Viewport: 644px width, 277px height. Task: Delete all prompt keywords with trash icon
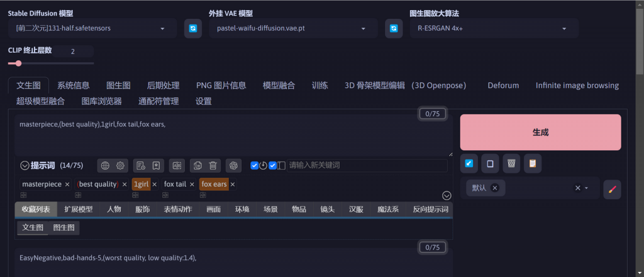(213, 165)
